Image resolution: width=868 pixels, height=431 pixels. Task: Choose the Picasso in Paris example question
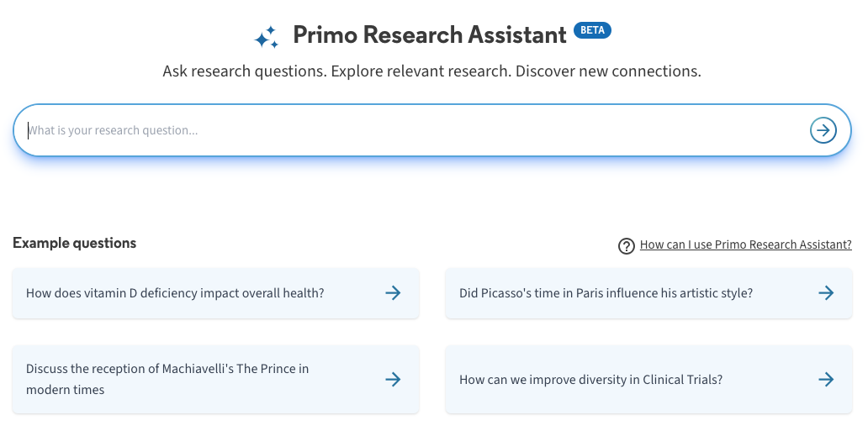coord(606,293)
